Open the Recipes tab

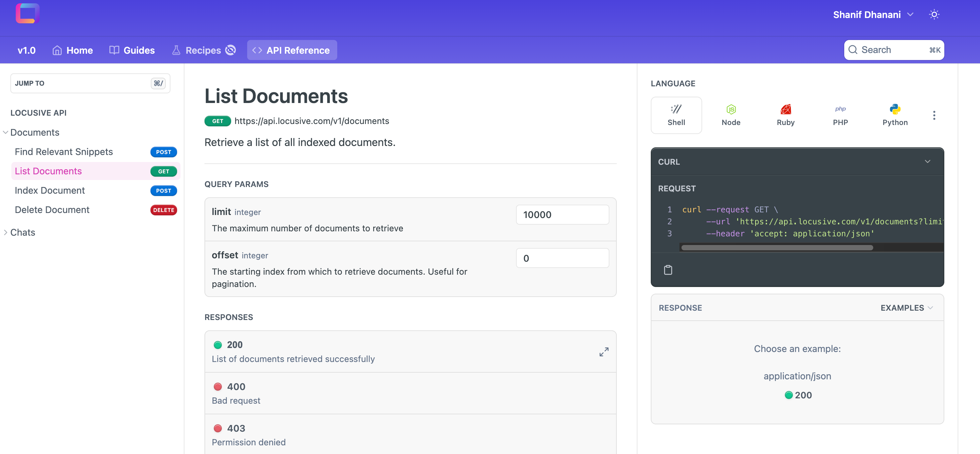pos(203,50)
